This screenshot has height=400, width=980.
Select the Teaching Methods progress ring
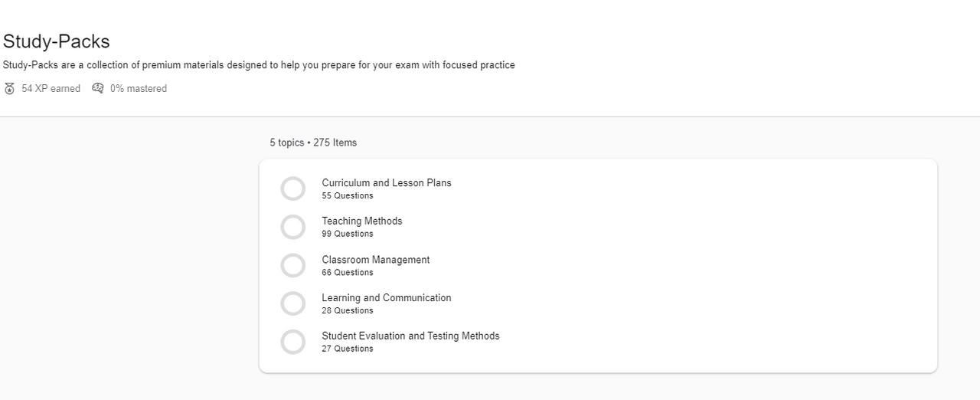(292, 227)
